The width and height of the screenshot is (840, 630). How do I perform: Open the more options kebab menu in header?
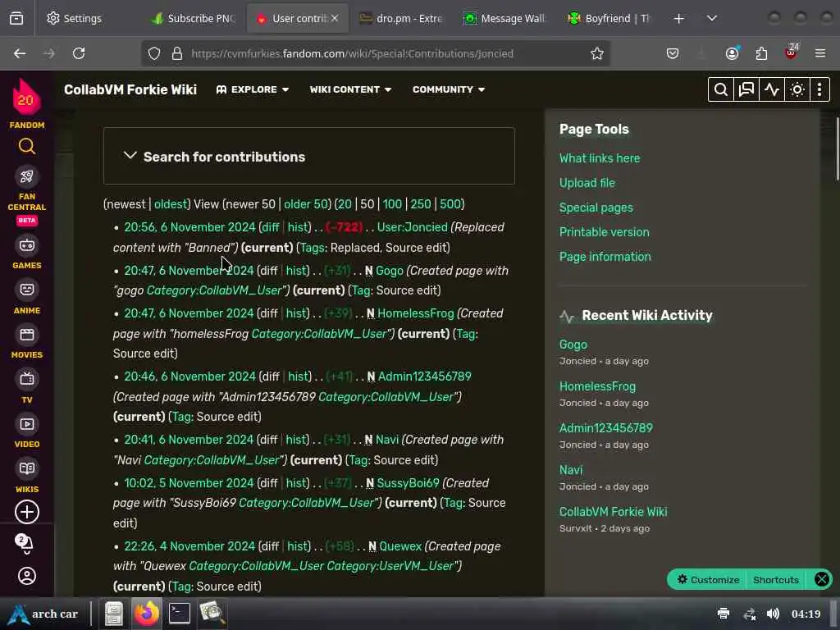(x=819, y=89)
